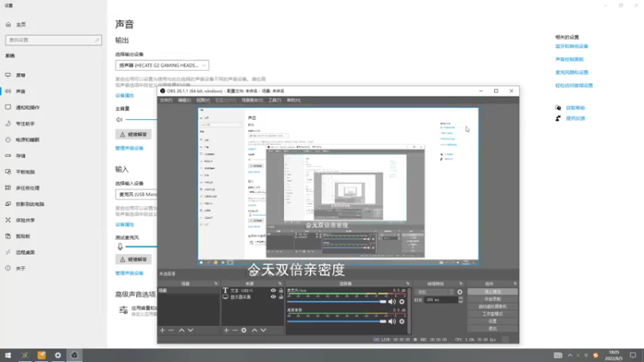Click the search magnifier in Settings search box

click(97, 40)
